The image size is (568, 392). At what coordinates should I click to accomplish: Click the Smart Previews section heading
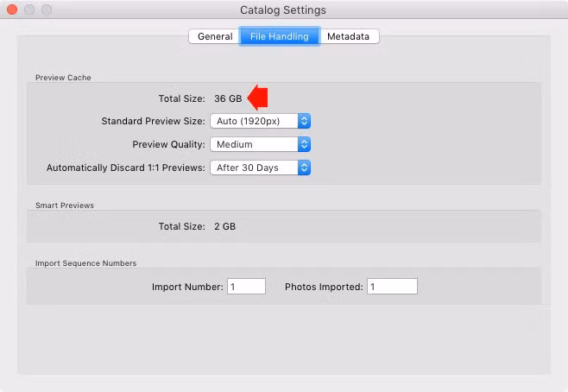[x=65, y=205]
